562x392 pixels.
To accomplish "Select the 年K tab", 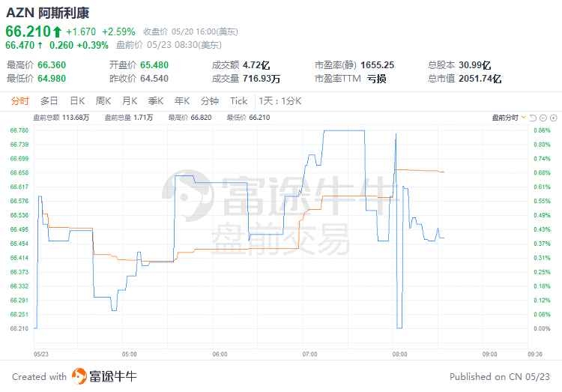I will pos(182,101).
